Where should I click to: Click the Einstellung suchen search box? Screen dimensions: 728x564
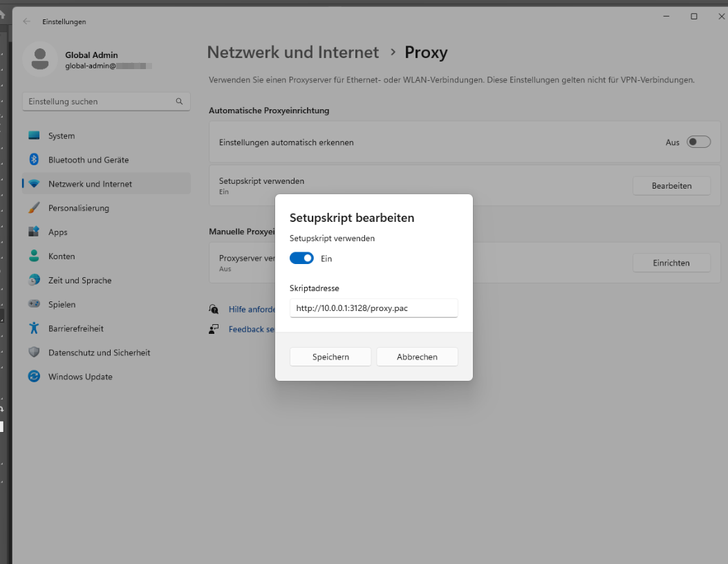pos(100,102)
